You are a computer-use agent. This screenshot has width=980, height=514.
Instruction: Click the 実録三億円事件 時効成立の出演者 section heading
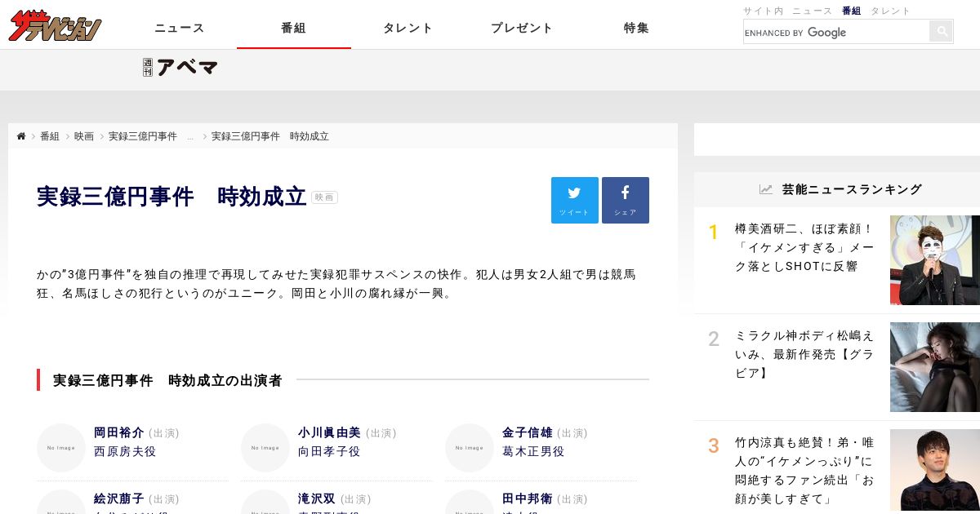pos(167,380)
